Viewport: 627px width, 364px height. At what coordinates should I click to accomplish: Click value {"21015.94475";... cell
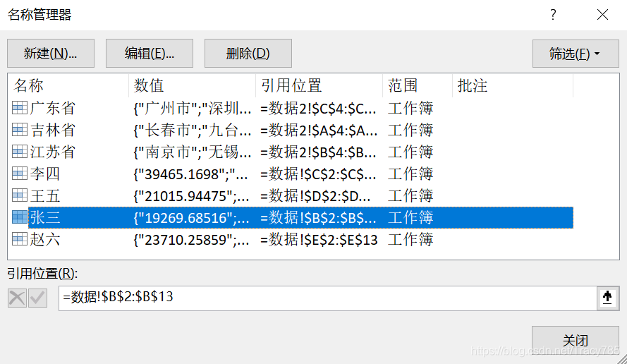pos(192,196)
